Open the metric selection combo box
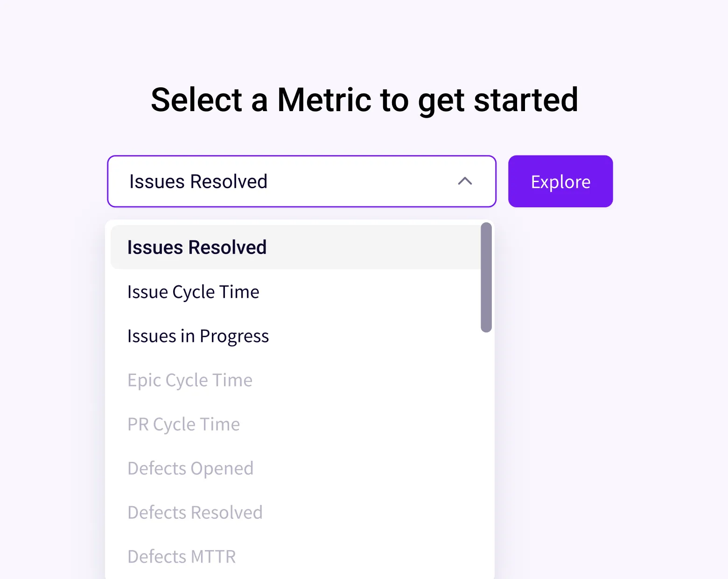 click(x=301, y=182)
